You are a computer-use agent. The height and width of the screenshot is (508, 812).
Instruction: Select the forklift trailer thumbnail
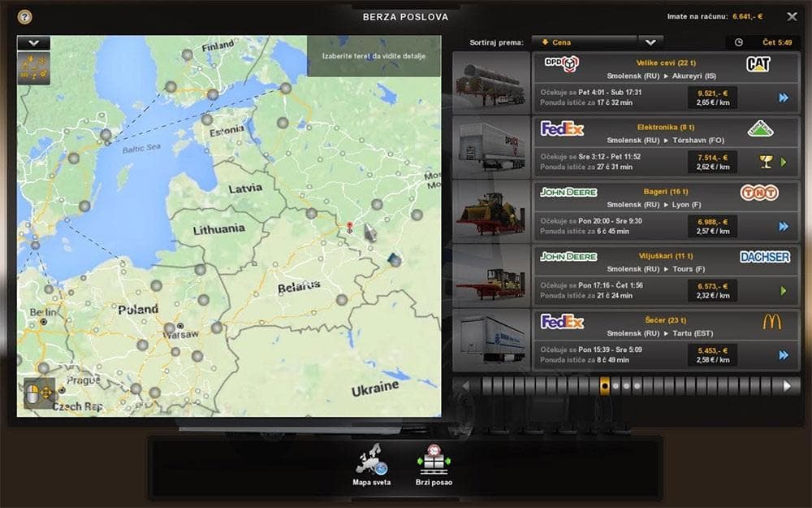[x=491, y=276]
